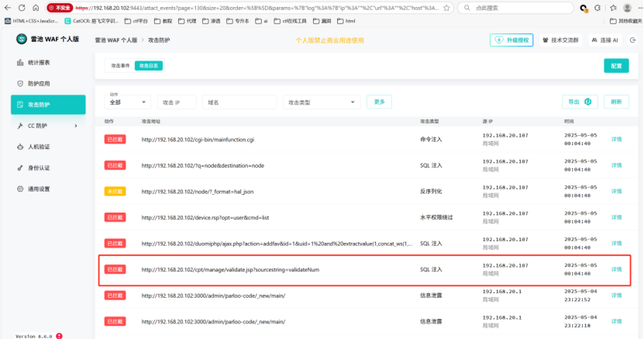
Task: Click the browser address bar URL
Action: click(x=257, y=8)
